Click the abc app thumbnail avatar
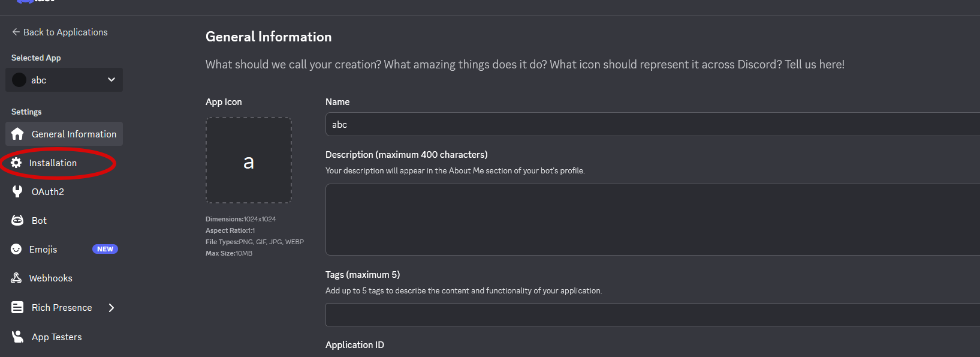 click(19, 79)
